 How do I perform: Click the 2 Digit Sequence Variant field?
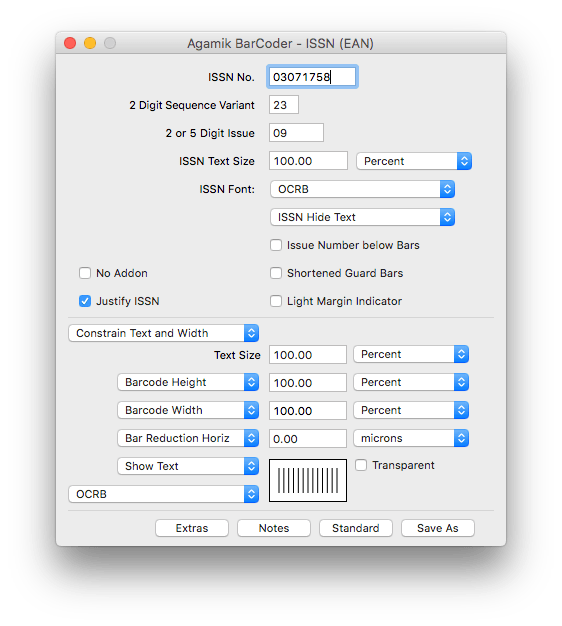click(284, 105)
